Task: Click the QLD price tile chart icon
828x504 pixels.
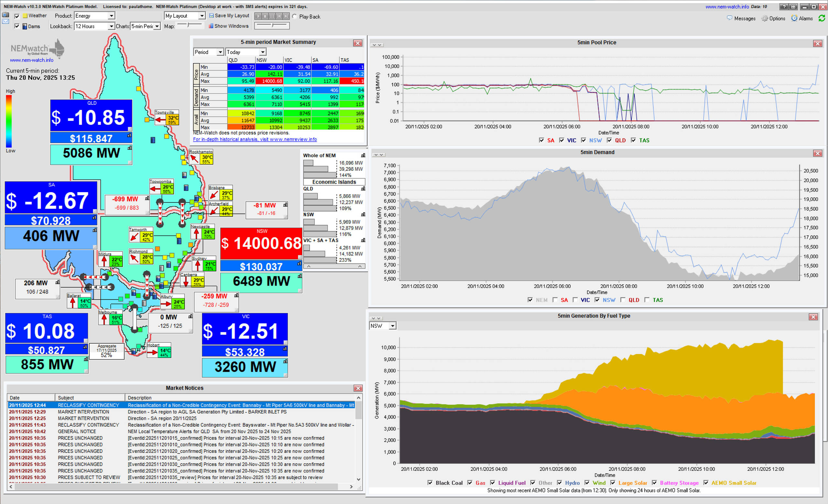Action: click(x=129, y=136)
